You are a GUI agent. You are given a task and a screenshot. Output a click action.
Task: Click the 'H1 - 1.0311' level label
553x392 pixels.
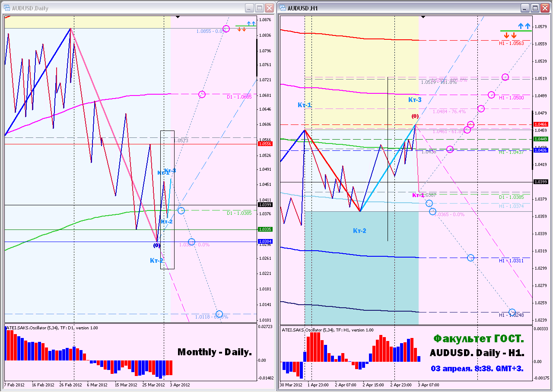pos(512,261)
